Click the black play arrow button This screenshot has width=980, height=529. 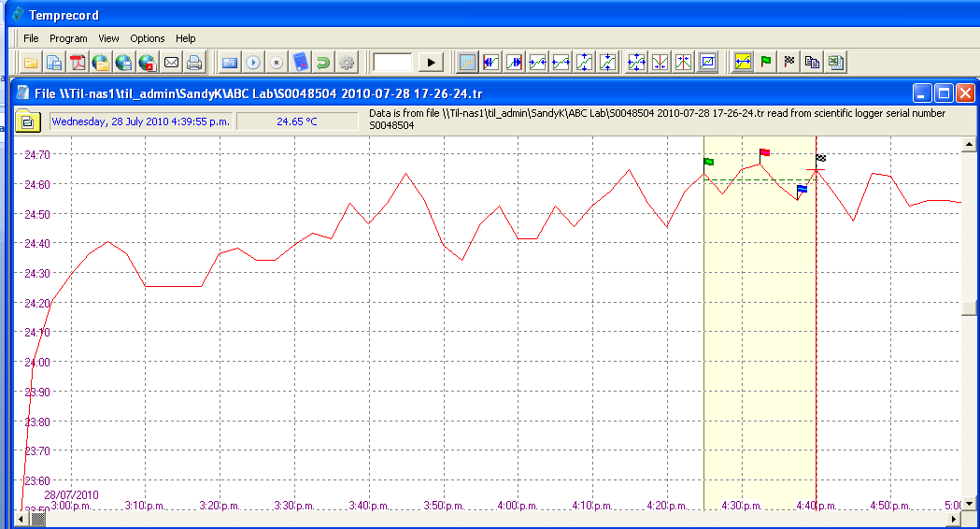click(430, 63)
